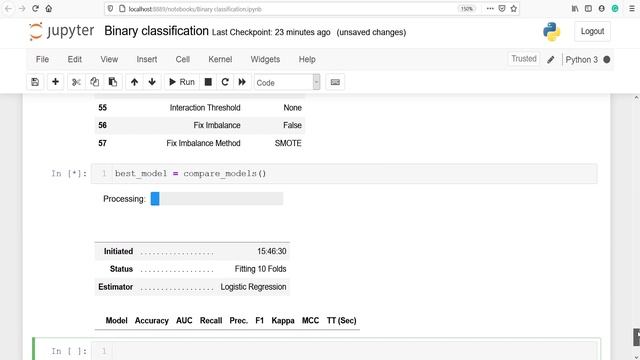Click the Logout button

pyautogui.click(x=592, y=31)
